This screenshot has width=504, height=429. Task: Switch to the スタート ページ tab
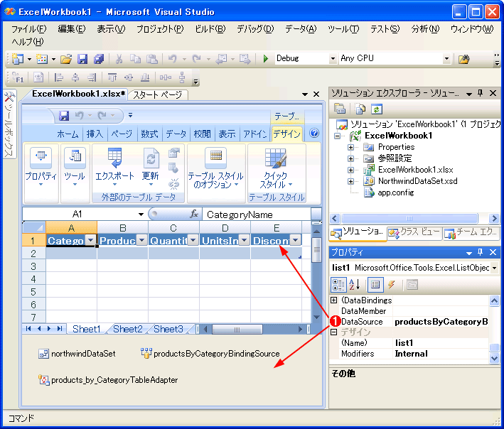pos(158,94)
